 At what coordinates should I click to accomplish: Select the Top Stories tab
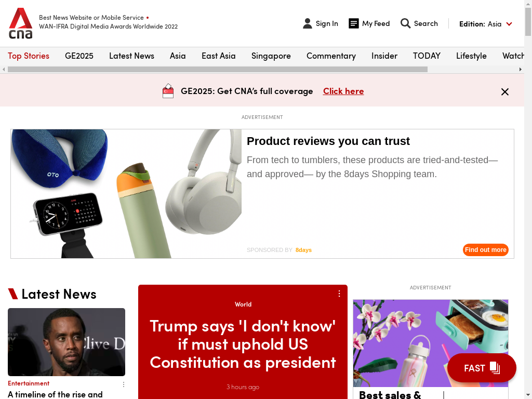click(x=29, y=56)
